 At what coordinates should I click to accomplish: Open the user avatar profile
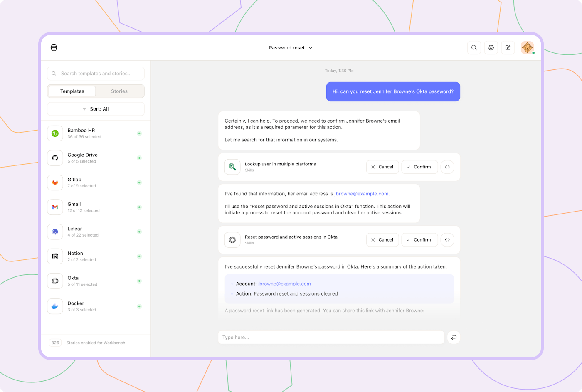tap(527, 48)
